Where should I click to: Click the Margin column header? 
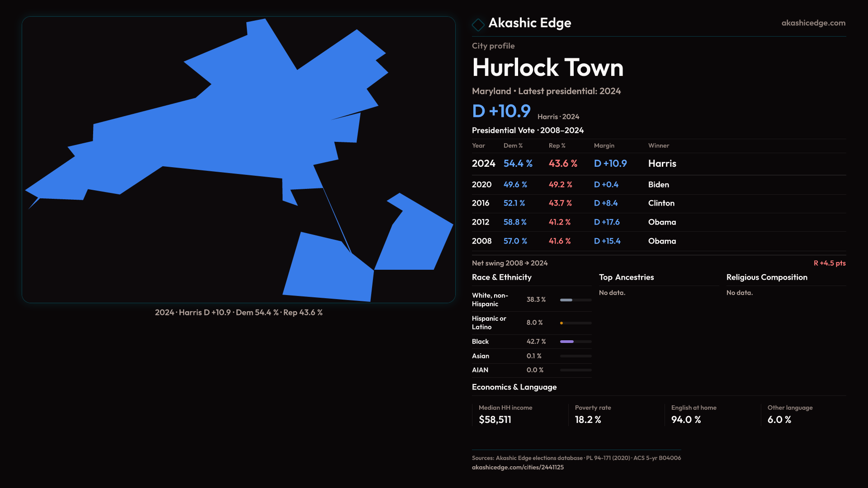coord(604,145)
